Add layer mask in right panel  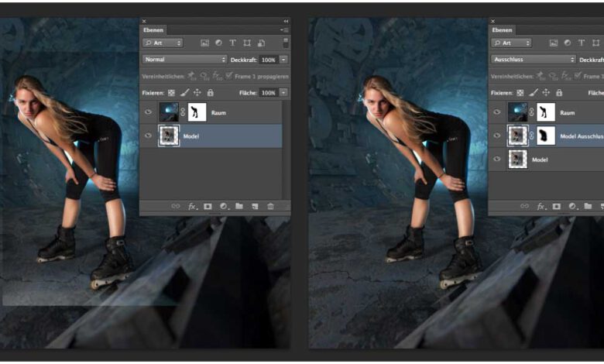tap(556, 207)
